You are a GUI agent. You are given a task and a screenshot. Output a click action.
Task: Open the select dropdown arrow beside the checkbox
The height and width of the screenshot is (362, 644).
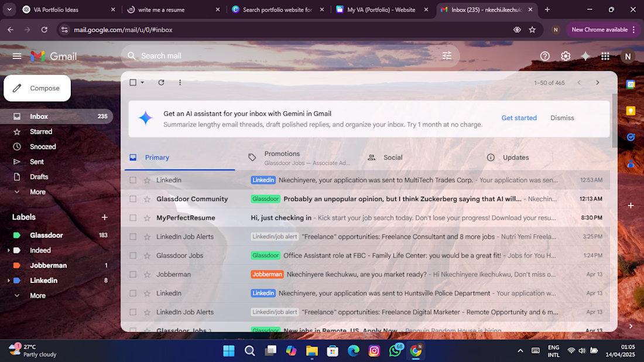click(x=142, y=83)
